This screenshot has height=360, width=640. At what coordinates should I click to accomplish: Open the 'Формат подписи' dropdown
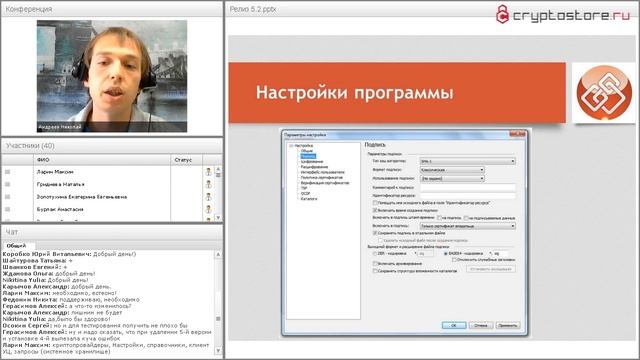pyautogui.click(x=452, y=170)
